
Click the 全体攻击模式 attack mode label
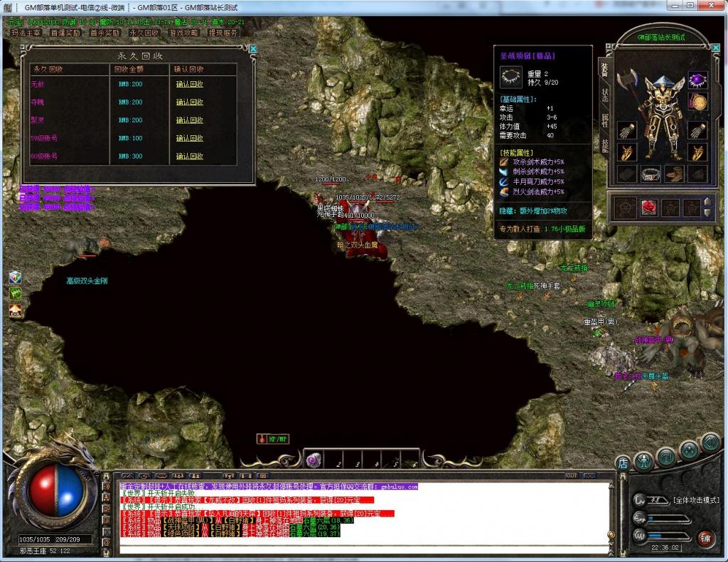coord(696,500)
